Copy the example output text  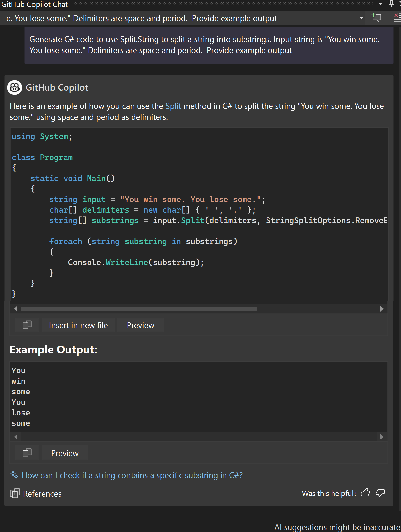[27, 453]
